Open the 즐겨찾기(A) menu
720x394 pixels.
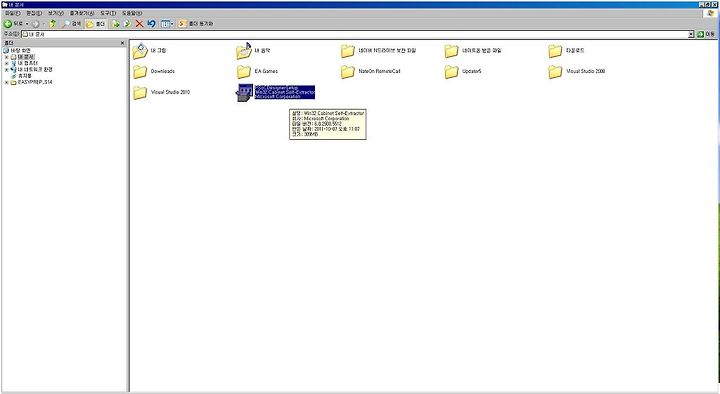click(x=82, y=13)
